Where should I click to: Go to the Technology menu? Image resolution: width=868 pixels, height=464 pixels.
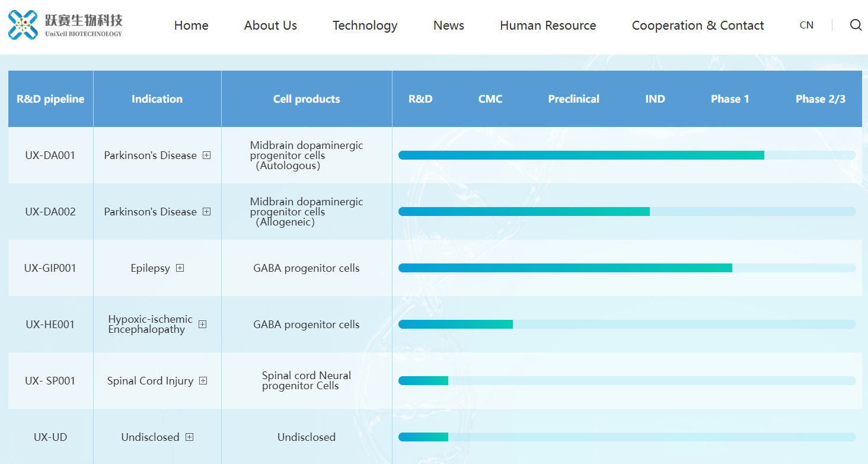365,26
